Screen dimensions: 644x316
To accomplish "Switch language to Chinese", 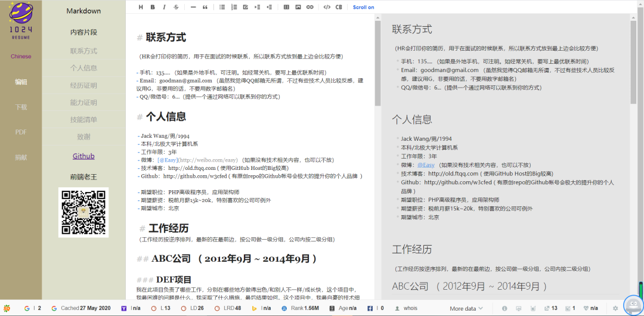I will 21,56.
